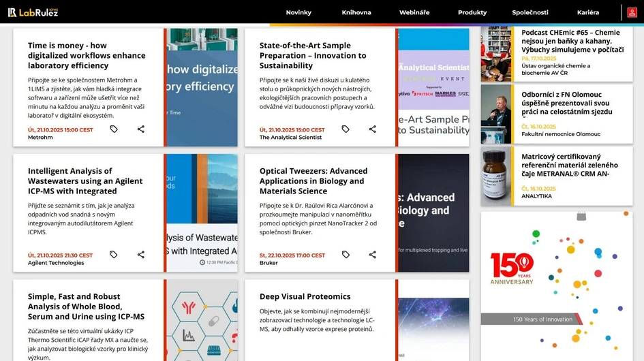Image resolution: width=644 pixels, height=361 pixels.
Task: Share the Time is money webinar
Action: click(x=141, y=129)
